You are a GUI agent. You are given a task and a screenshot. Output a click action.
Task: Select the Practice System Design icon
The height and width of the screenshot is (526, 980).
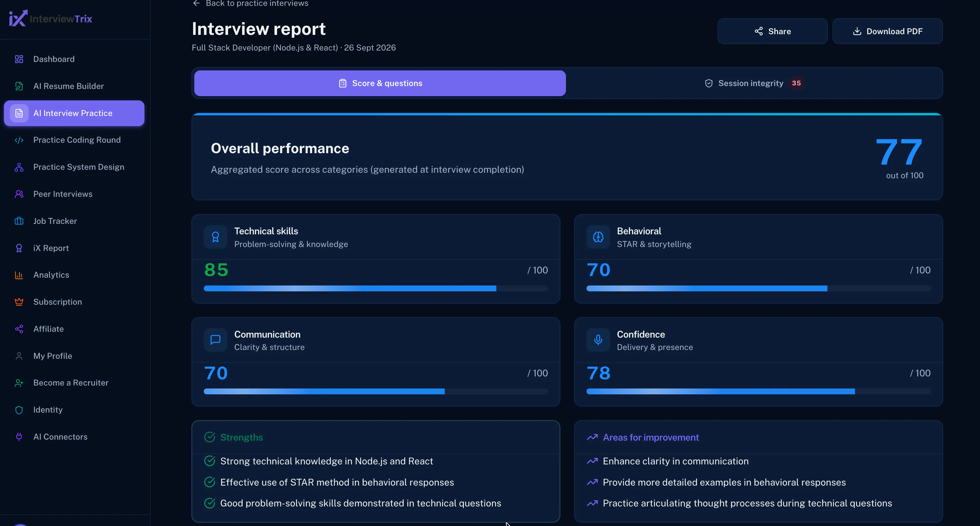point(19,167)
